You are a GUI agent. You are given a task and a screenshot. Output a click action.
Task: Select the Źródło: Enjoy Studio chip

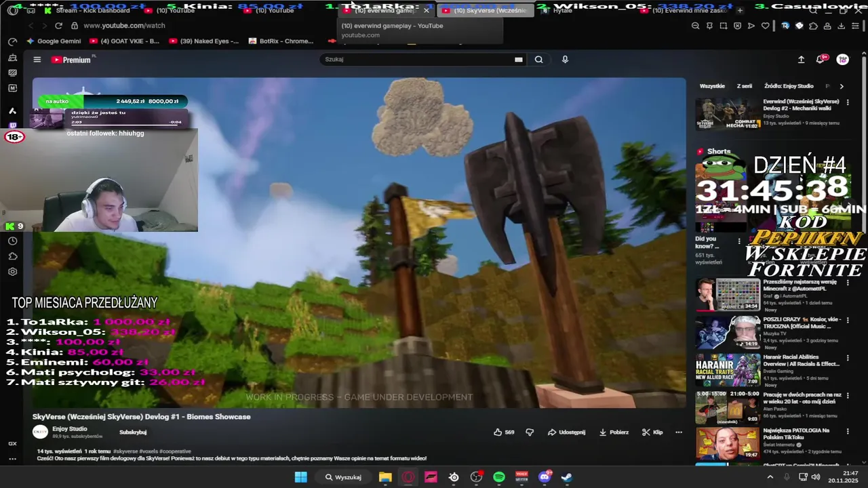[x=789, y=86]
